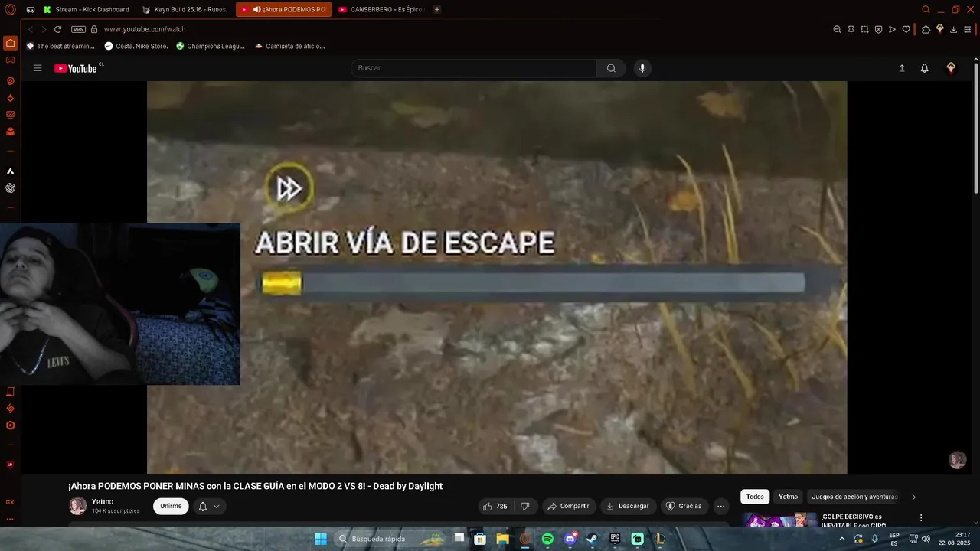
Task: Open the GX Corner gamepad sidebar icon
Action: [x=10, y=60]
